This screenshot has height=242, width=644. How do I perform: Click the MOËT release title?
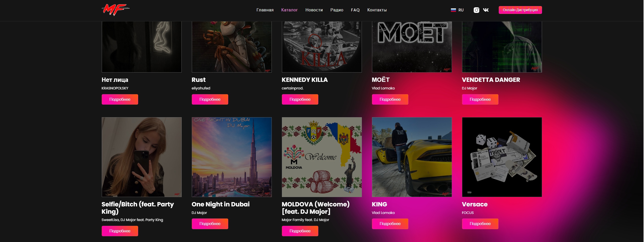(x=381, y=80)
